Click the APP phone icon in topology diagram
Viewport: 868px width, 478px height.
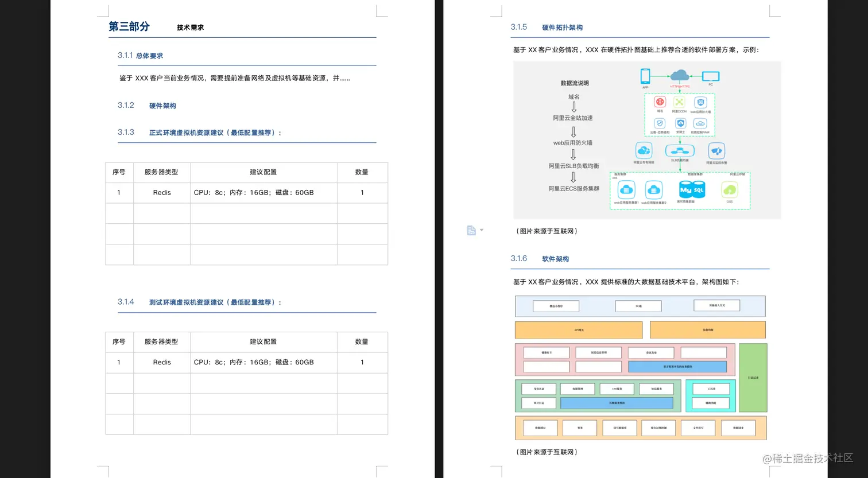[x=645, y=76]
